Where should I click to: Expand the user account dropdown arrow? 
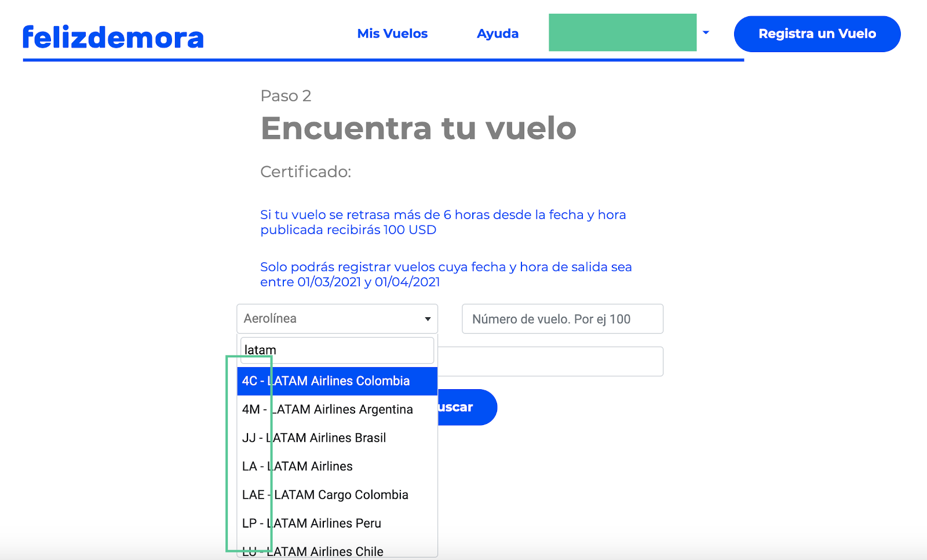click(x=706, y=32)
